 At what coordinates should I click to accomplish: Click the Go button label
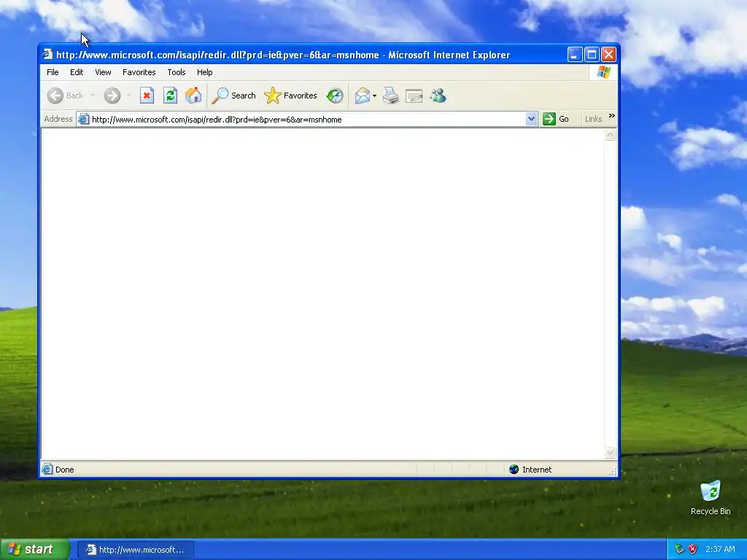tap(564, 119)
